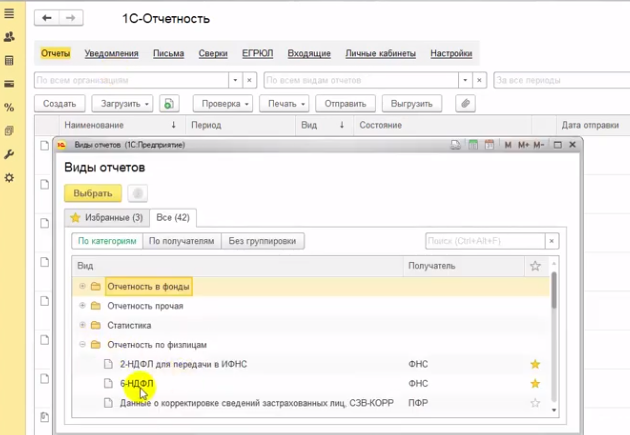Click the round gray button next to Выбрать
The width and height of the screenshot is (630, 435).
(x=137, y=193)
